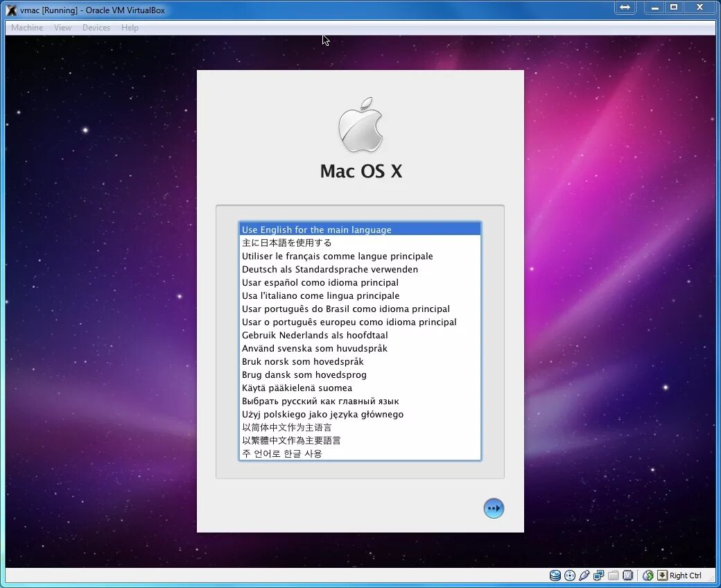
Task: Click the network adapters status icon
Action: tap(599, 575)
